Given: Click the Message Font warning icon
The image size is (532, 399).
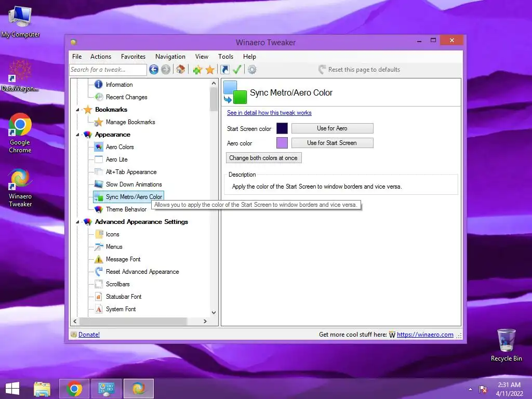Looking at the screenshot, I should click(x=99, y=259).
